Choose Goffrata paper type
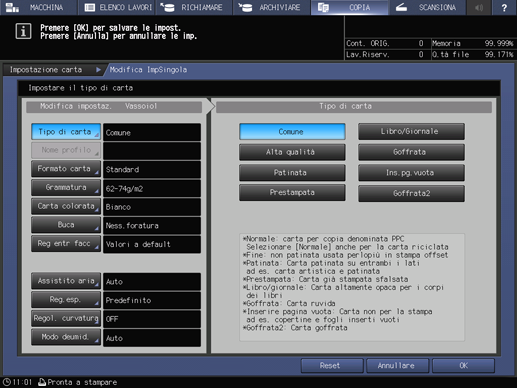The height and width of the screenshot is (388, 517). point(411,152)
